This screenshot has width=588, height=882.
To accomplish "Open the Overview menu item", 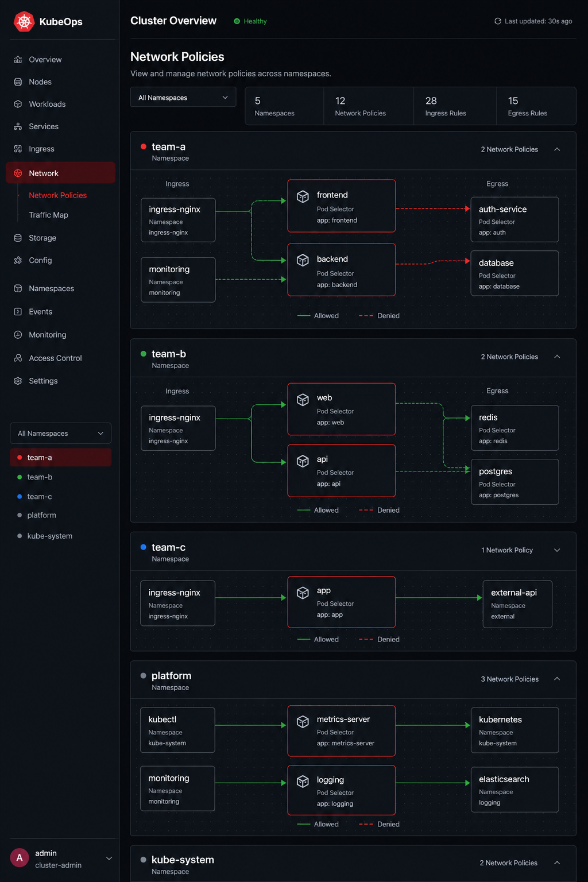I will pyautogui.click(x=60, y=60).
